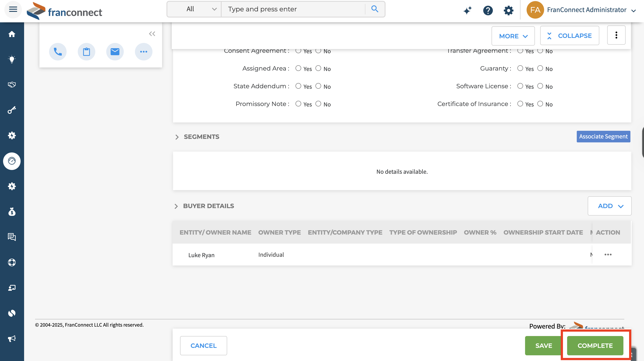Open the vertical three-dot options menu
This screenshot has height=361, width=644.
(616, 35)
